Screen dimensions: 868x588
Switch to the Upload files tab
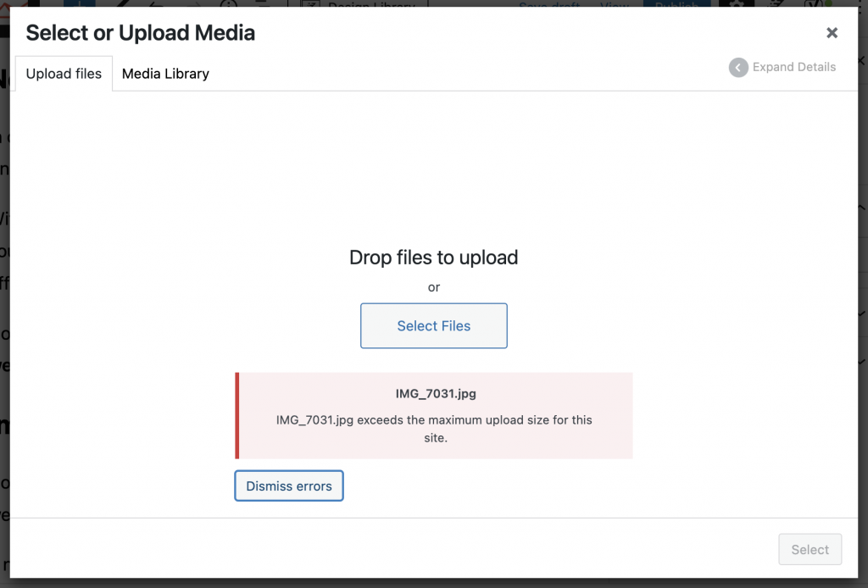tap(64, 74)
